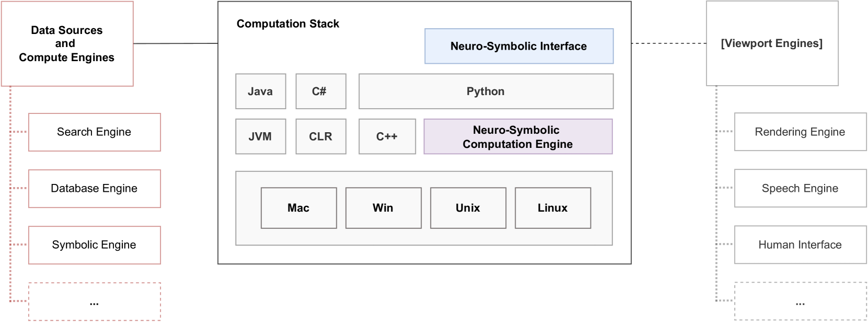Select the Win platform box
The width and height of the screenshot is (868, 324).
(383, 208)
